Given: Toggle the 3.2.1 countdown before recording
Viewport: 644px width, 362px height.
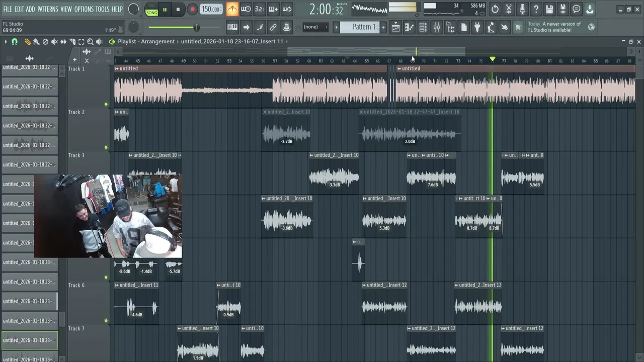Looking at the screenshot, I should tap(260, 9).
